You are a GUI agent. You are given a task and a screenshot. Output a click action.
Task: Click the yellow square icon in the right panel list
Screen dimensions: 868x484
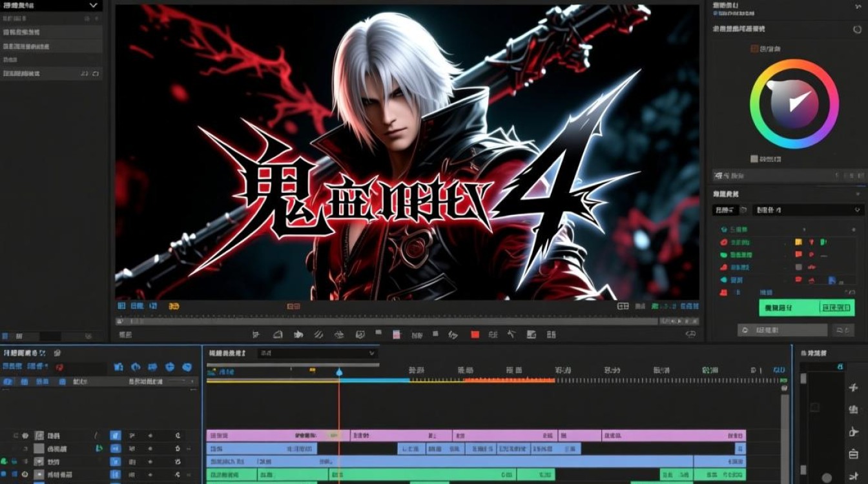(x=799, y=242)
